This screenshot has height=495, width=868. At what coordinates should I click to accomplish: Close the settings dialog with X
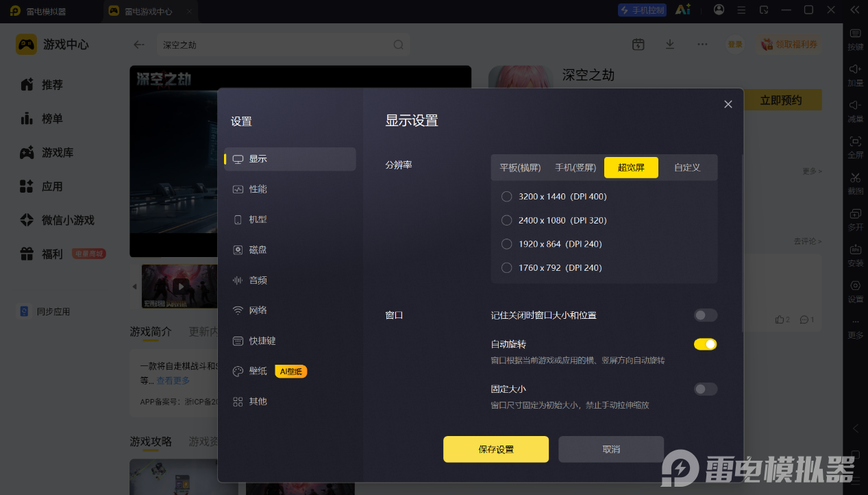[x=728, y=104]
